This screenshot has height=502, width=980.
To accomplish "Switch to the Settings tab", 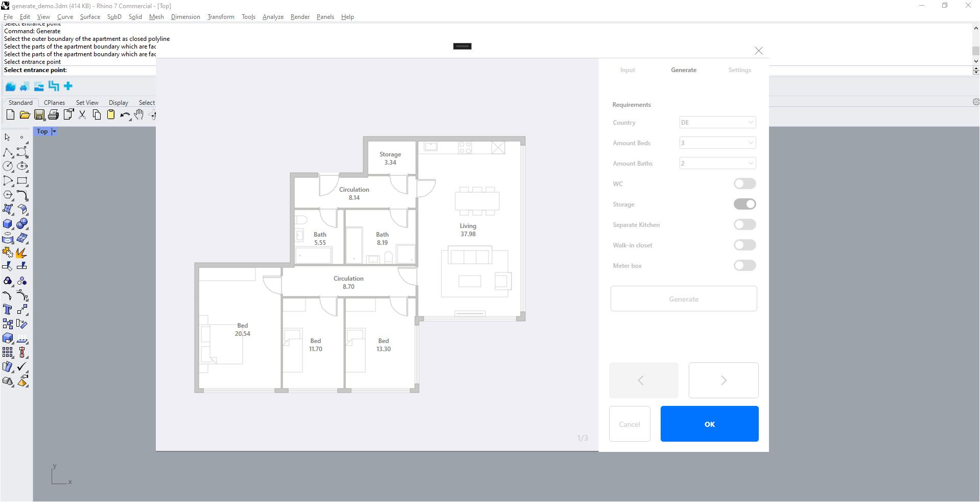I will (x=739, y=70).
